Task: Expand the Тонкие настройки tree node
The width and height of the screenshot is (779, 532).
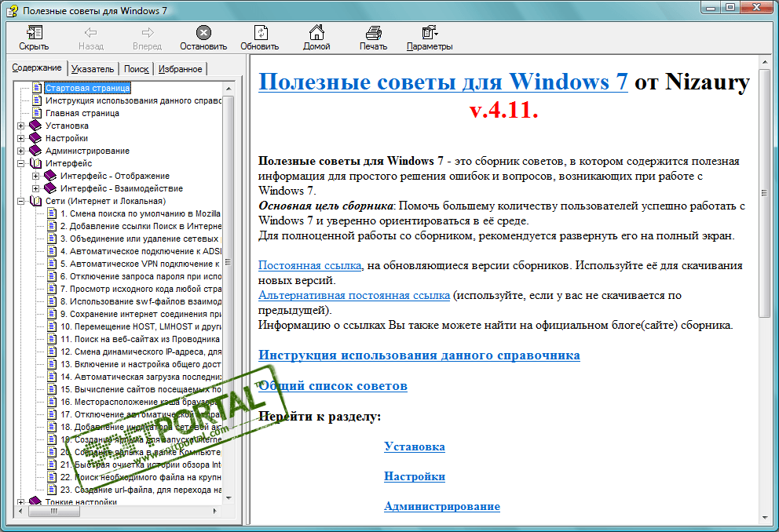Action: [21, 501]
